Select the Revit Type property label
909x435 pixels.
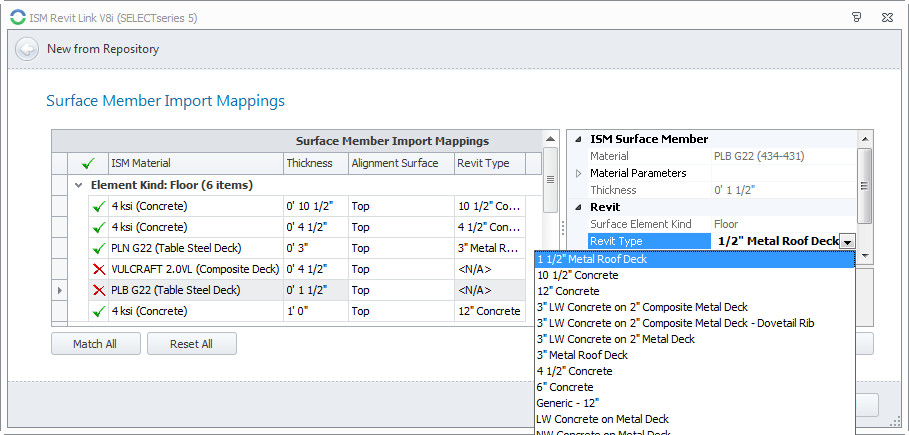pyautogui.click(x=649, y=241)
